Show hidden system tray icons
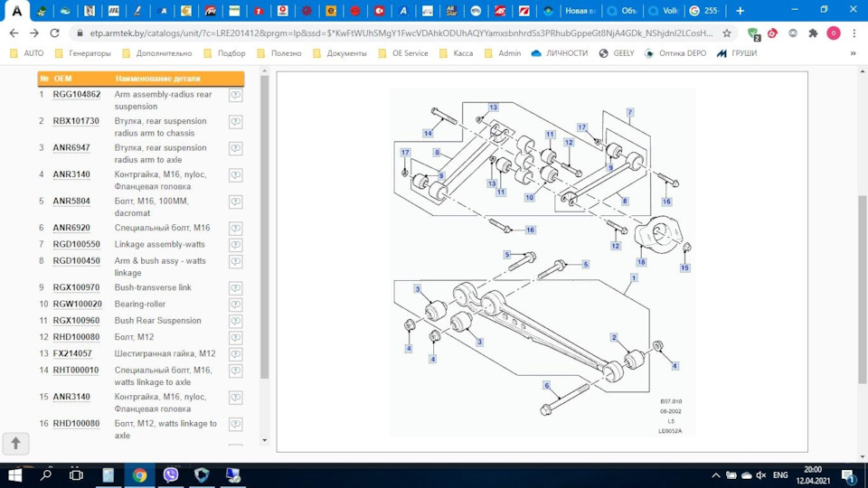Viewport: 868px width, 488px height. click(x=716, y=475)
